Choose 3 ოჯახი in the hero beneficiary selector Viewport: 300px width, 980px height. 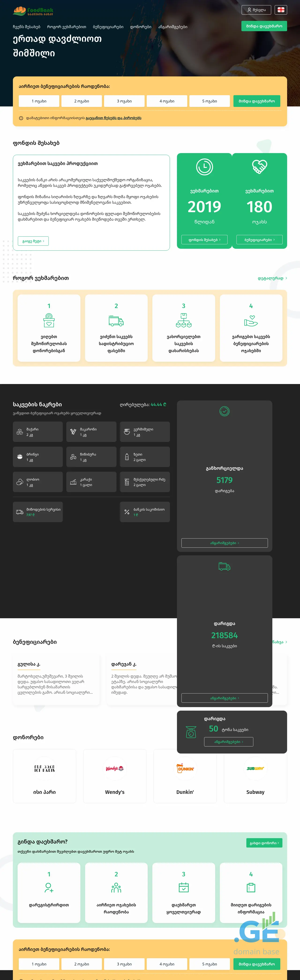[124, 101]
